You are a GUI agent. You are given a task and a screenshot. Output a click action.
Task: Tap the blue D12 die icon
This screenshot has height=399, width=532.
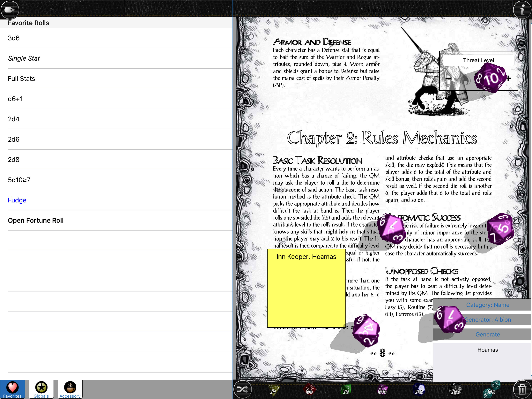[419, 389]
